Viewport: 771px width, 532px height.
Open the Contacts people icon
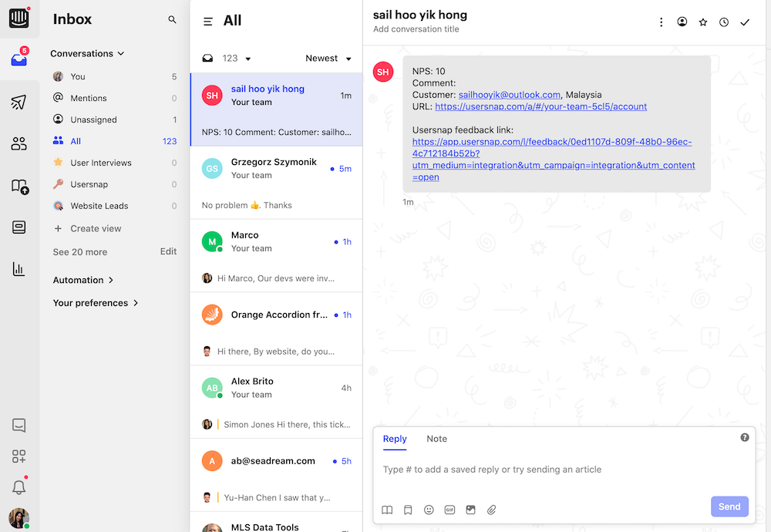[19, 143]
